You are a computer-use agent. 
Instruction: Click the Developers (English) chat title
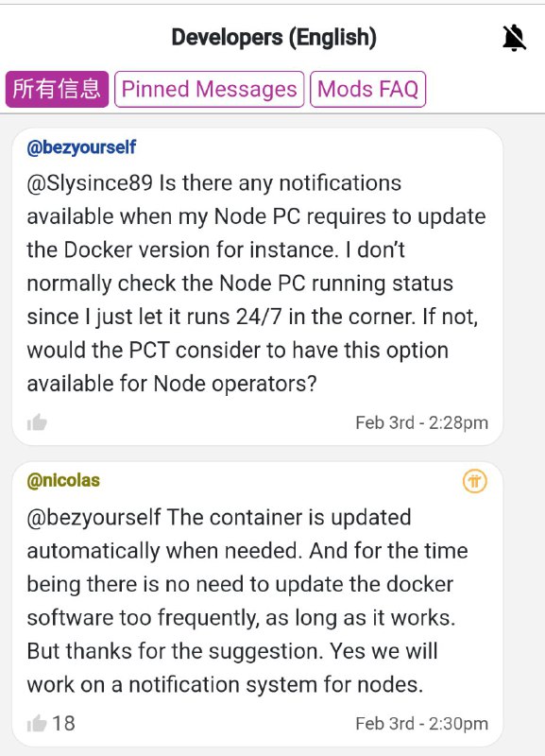tap(272, 36)
